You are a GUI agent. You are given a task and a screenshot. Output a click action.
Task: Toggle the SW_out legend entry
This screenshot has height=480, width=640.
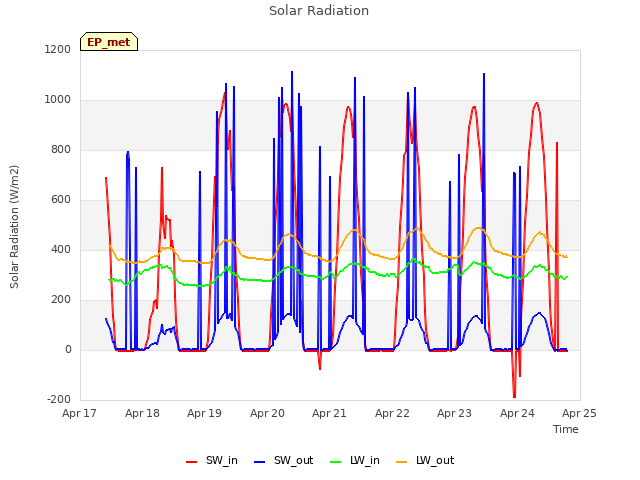(284, 460)
